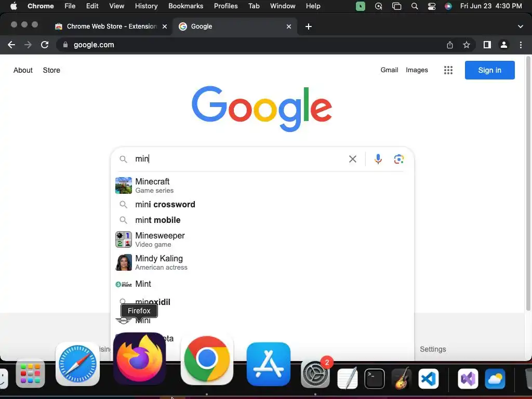The height and width of the screenshot is (399, 532).
Task: Open Terminal from the Dock
Action: [x=375, y=379]
